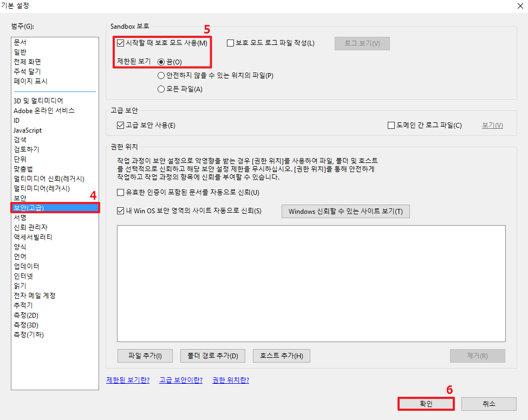This screenshot has height=420, width=528.
Task: Open the 업데이터 preferences category
Action: pos(26,266)
